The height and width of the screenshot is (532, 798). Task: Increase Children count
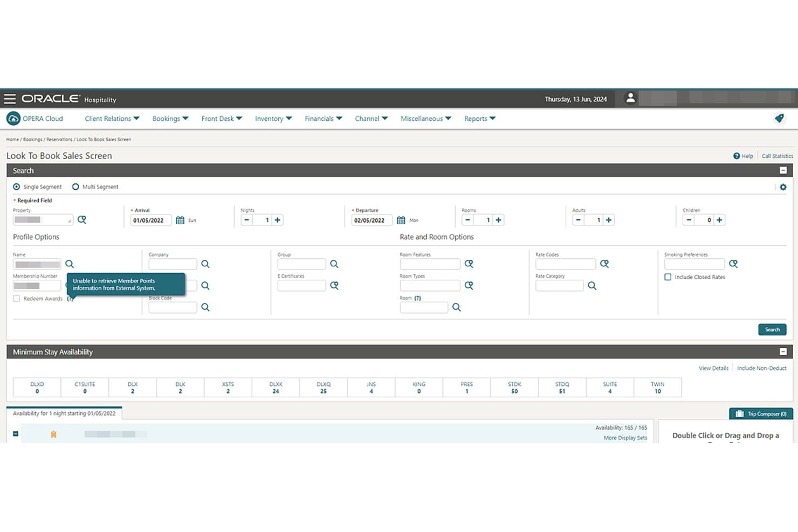point(719,220)
